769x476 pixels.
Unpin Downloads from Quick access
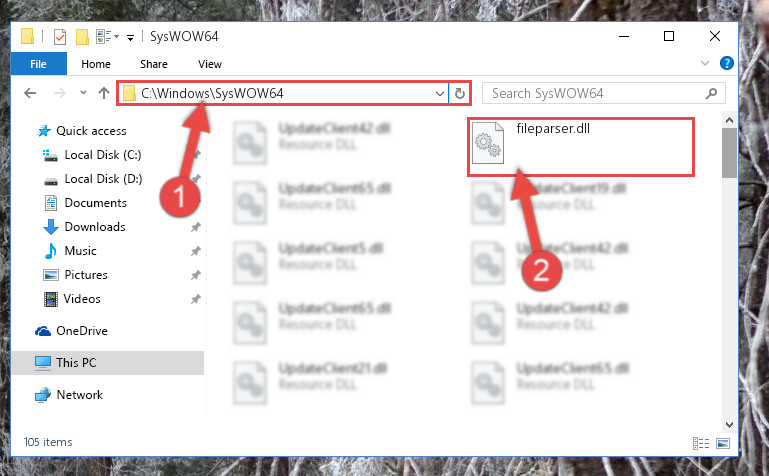(196, 227)
